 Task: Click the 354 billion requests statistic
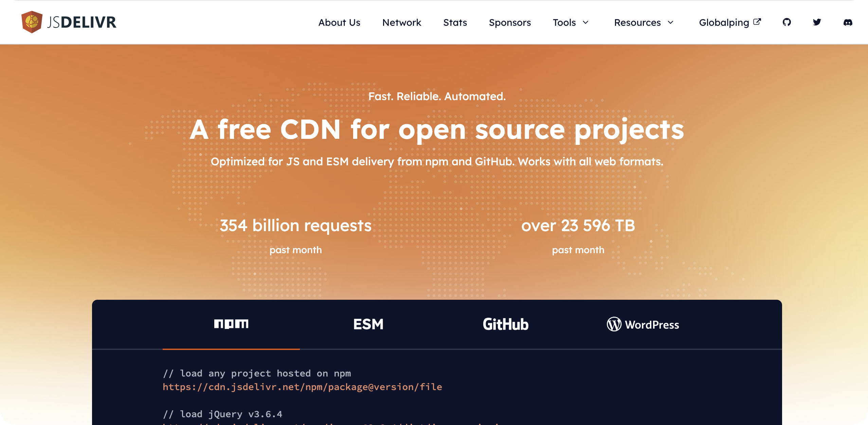pyautogui.click(x=295, y=225)
